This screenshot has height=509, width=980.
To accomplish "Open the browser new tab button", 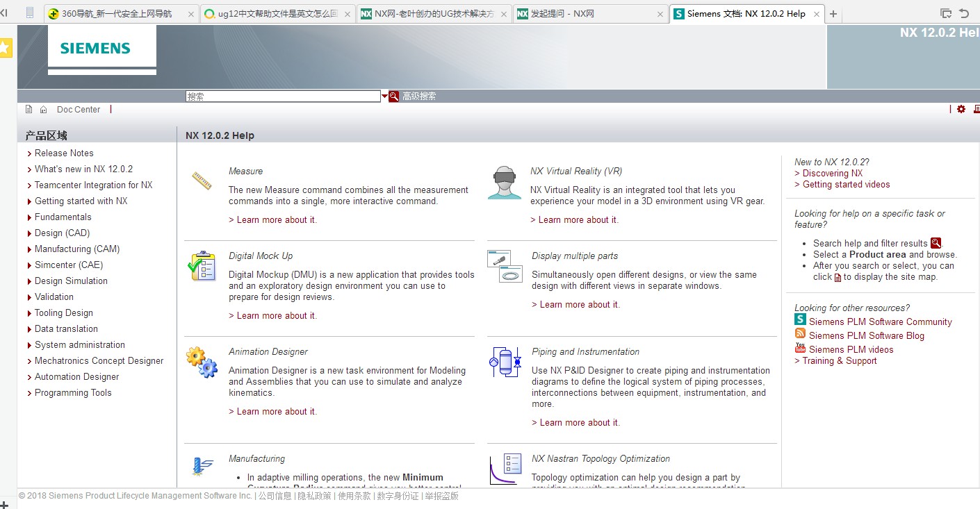I will point(833,14).
